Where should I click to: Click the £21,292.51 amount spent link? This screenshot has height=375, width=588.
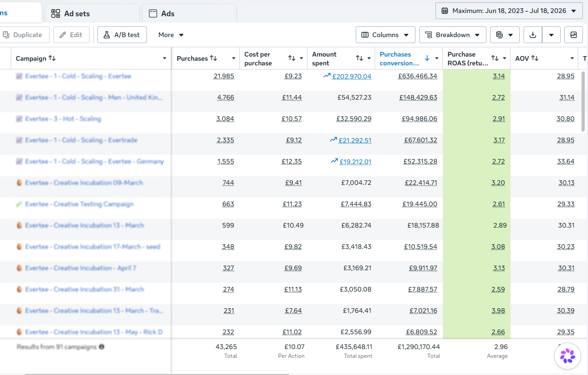pos(355,140)
